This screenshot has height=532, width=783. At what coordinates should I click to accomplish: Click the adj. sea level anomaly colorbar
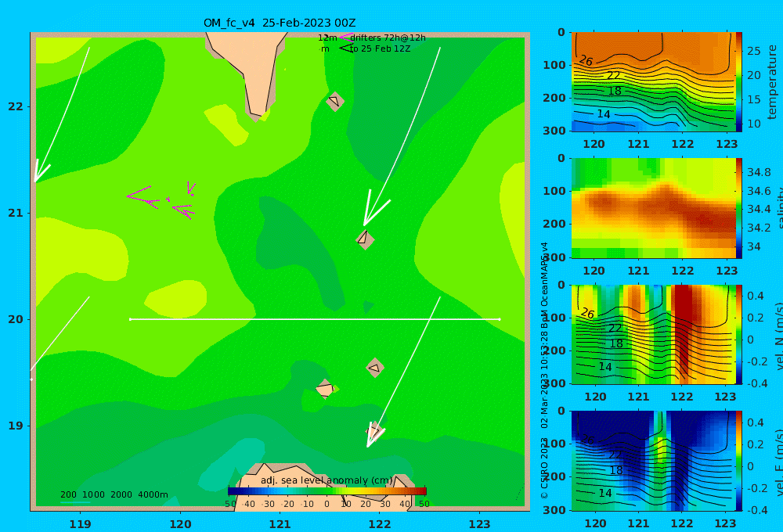point(327,491)
